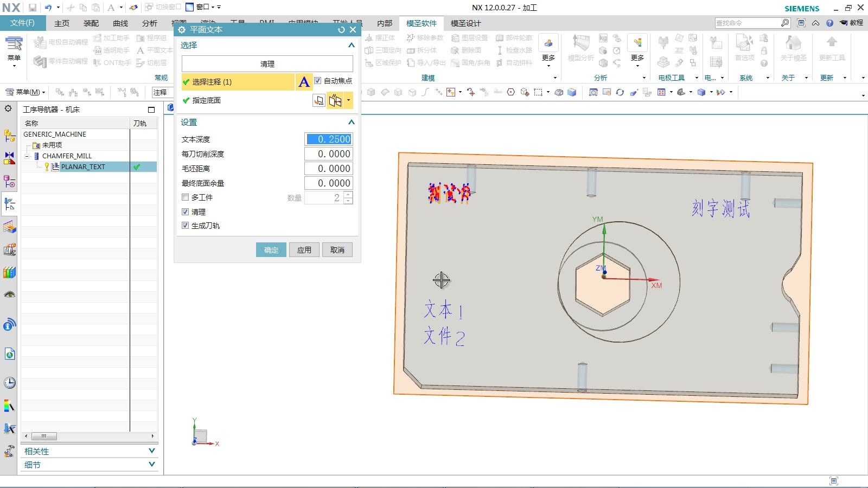Click the full screen icon in the status bar
This screenshot has width=868, height=488.
834,481
